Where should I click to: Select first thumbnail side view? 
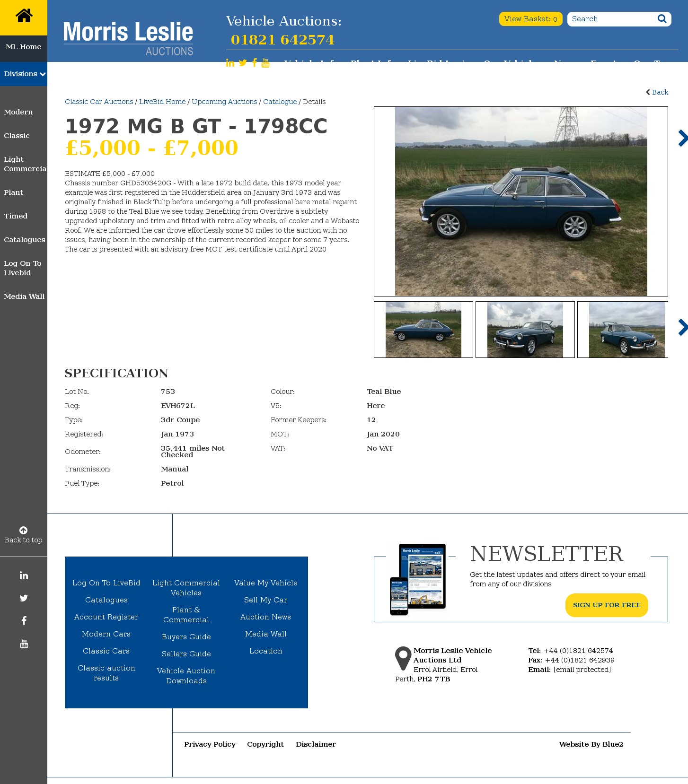tap(423, 330)
